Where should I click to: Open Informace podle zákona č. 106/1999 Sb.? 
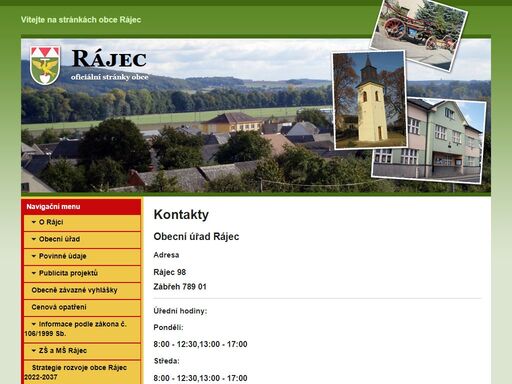(x=82, y=329)
